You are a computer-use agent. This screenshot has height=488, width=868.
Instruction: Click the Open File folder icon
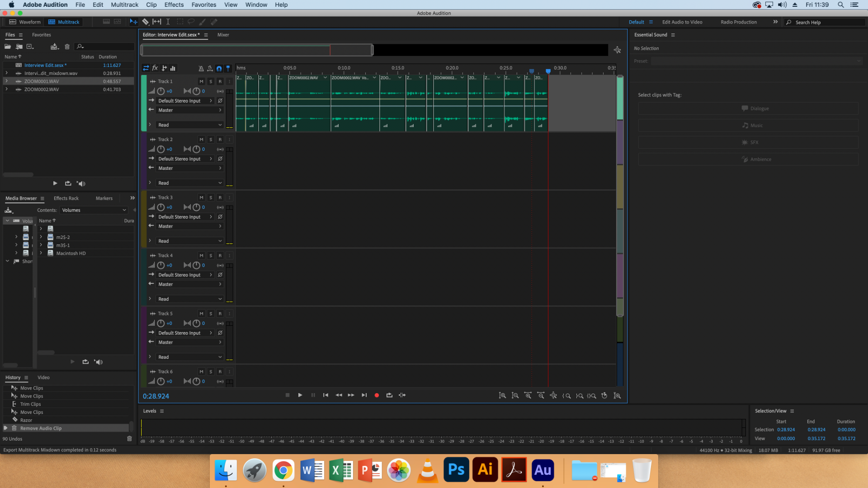(x=8, y=47)
